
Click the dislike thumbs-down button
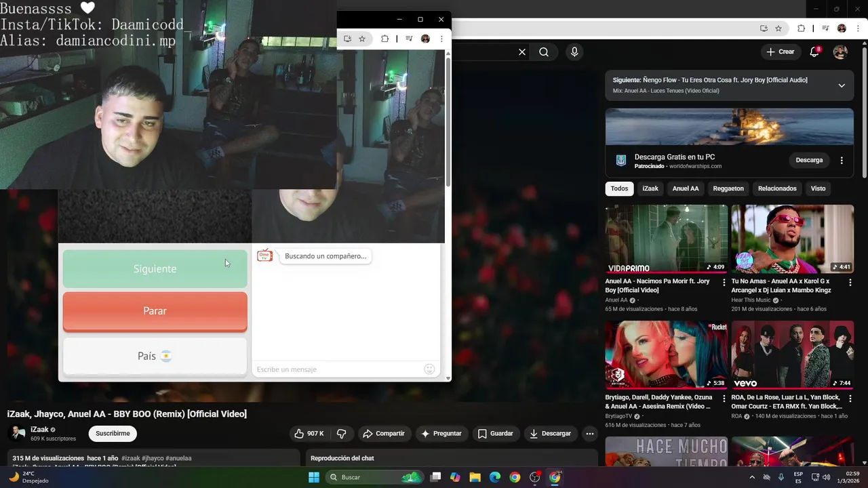(342, 433)
